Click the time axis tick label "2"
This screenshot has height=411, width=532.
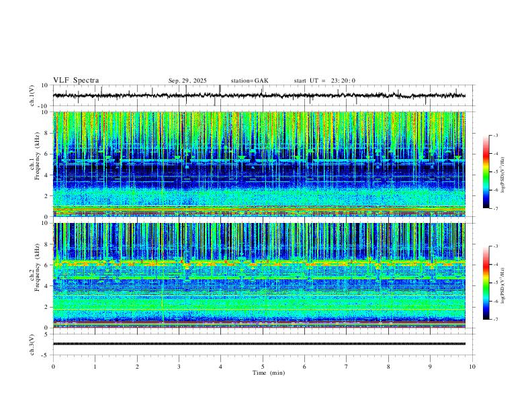(137, 367)
